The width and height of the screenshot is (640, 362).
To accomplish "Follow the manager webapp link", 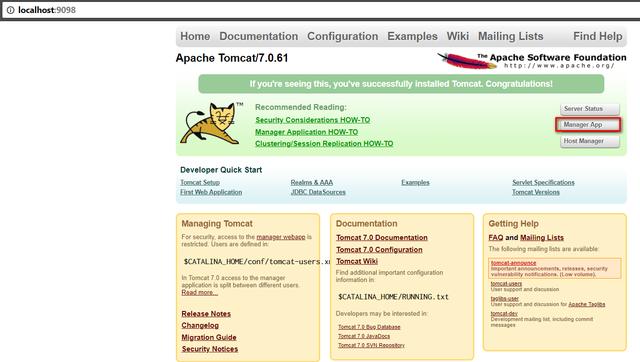I will point(281,237).
